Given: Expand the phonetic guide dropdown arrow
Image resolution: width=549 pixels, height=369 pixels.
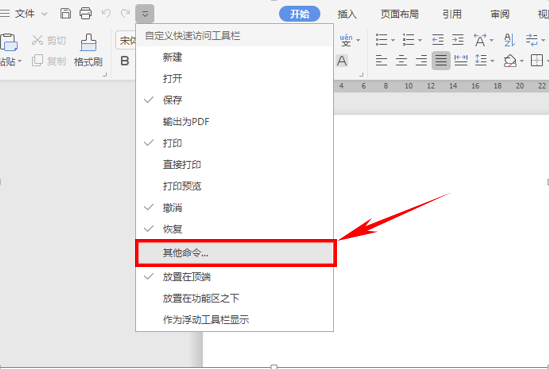Looking at the screenshot, I should click(x=358, y=41).
